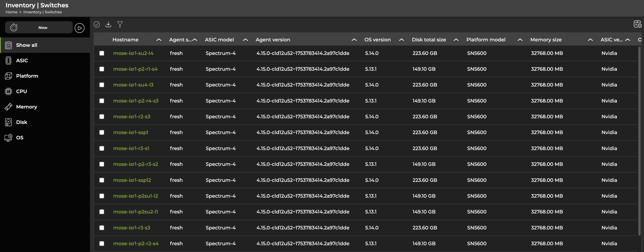Select the checkbox for mose-isr1-ssp12
Image resolution: width=644 pixels, height=252 pixels.
coord(102,180)
